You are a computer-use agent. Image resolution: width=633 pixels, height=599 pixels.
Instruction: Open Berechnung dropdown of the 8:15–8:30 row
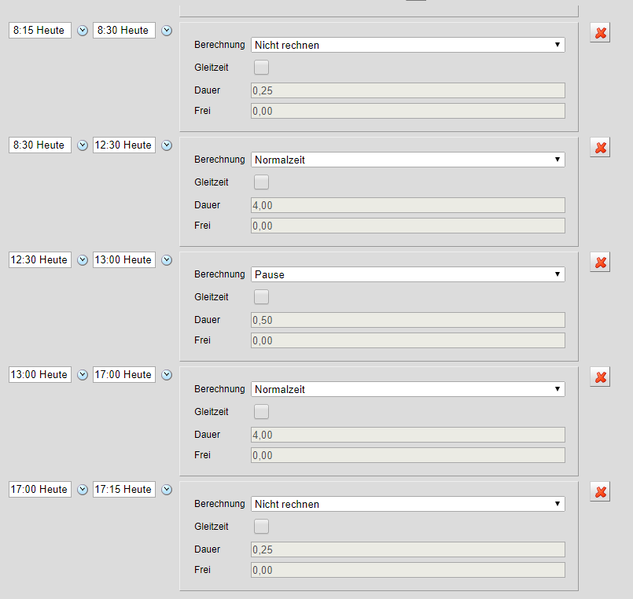(x=408, y=45)
